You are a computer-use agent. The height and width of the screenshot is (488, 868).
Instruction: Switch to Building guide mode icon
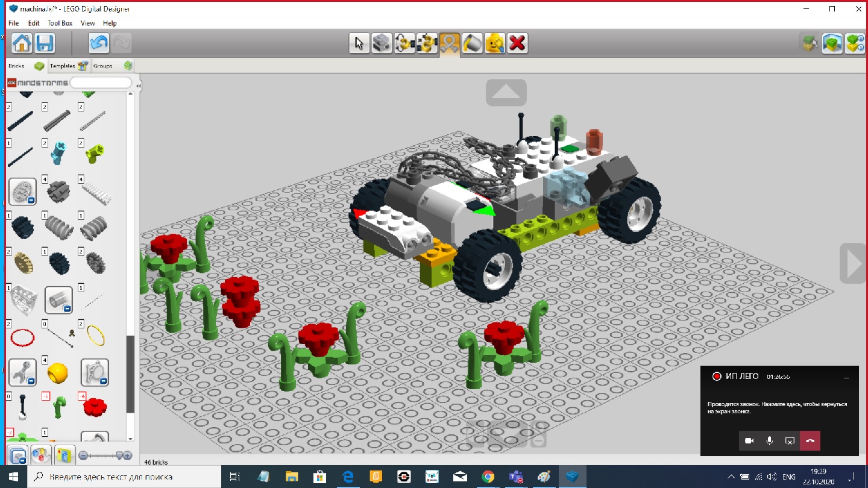pos(855,43)
